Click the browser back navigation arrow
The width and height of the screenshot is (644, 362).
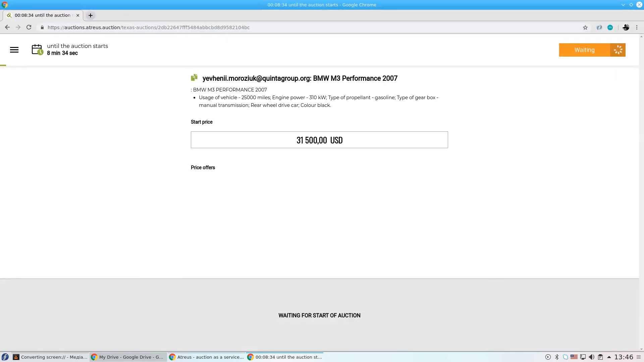pyautogui.click(x=7, y=27)
